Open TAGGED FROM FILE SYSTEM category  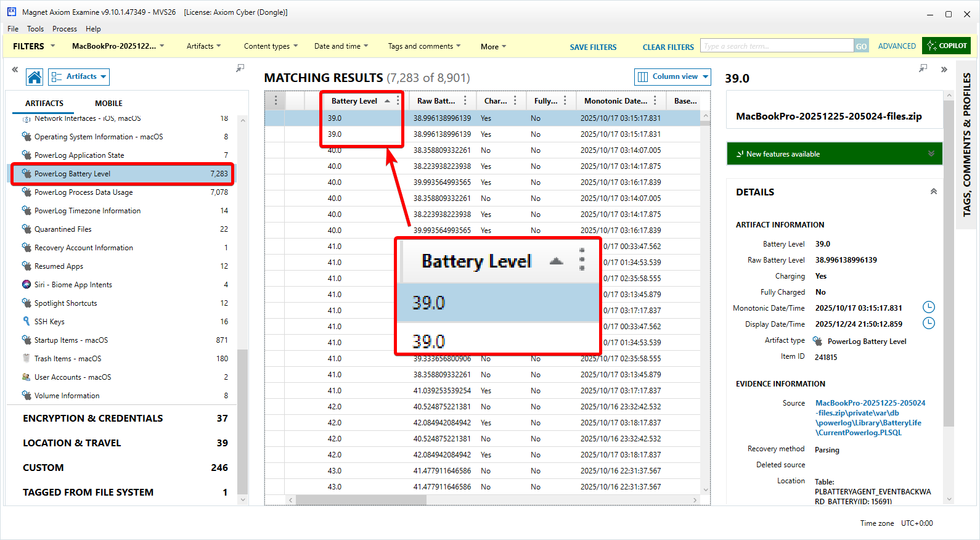pyautogui.click(x=125, y=492)
